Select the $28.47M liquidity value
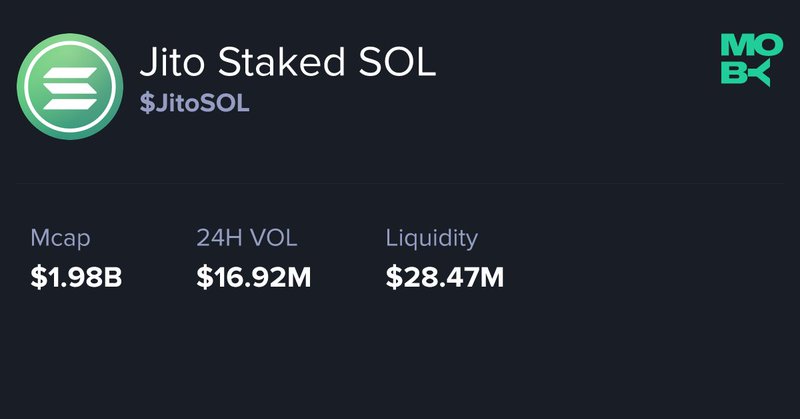The height and width of the screenshot is (419, 800). [x=444, y=276]
